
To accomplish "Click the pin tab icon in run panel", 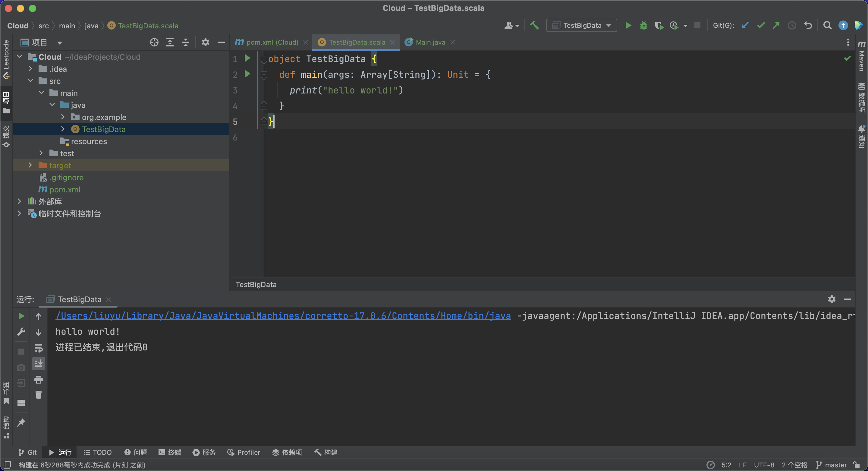I will pos(21,422).
